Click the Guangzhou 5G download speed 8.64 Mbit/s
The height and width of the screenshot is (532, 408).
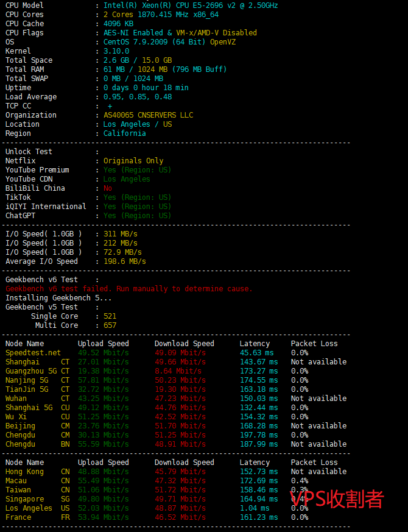click(x=178, y=371)
